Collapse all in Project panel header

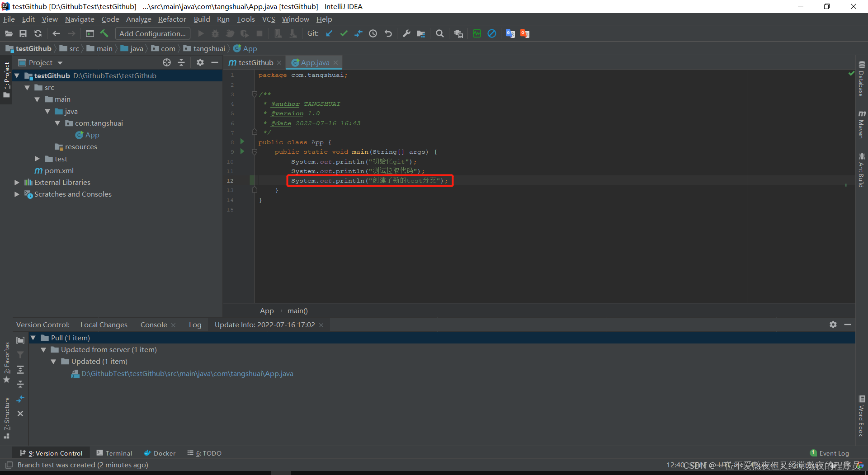181,62
